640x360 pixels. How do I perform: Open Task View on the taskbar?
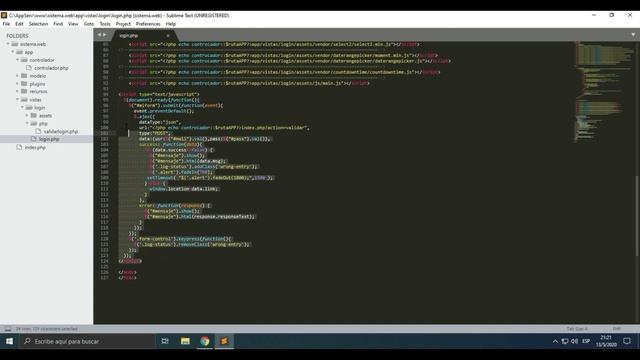[x=165, y=341]
